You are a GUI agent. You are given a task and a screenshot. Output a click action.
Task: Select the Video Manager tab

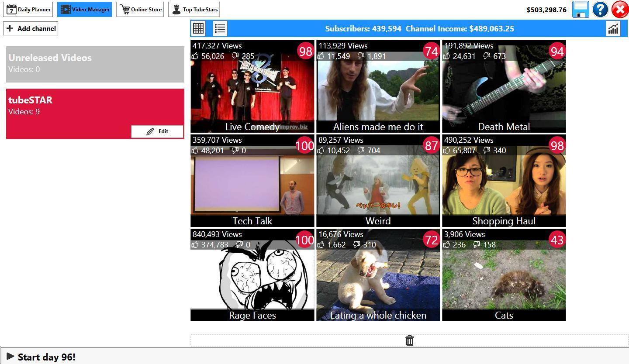85,9
